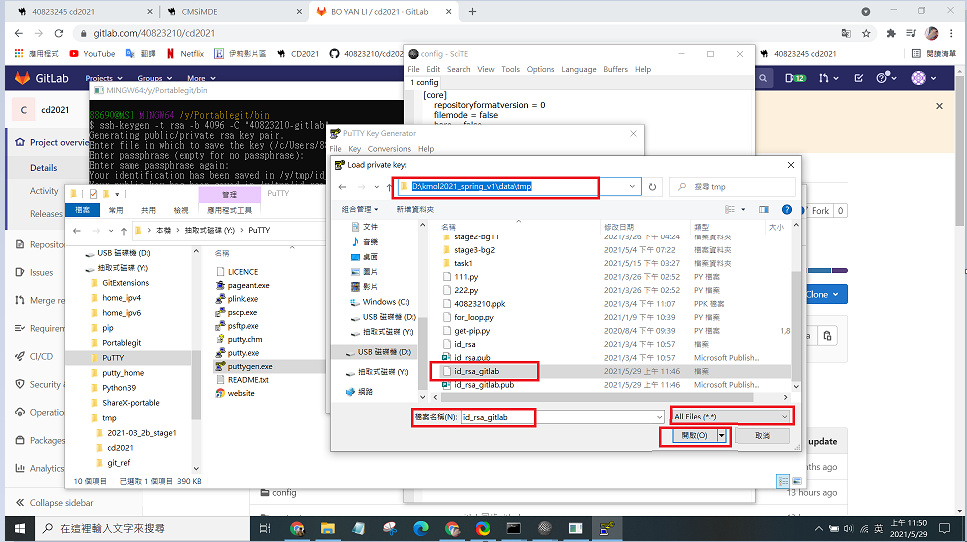Open the path dropdown in Load private key dialog
Viewport: 967px width, 542px height.
[632, 187]
